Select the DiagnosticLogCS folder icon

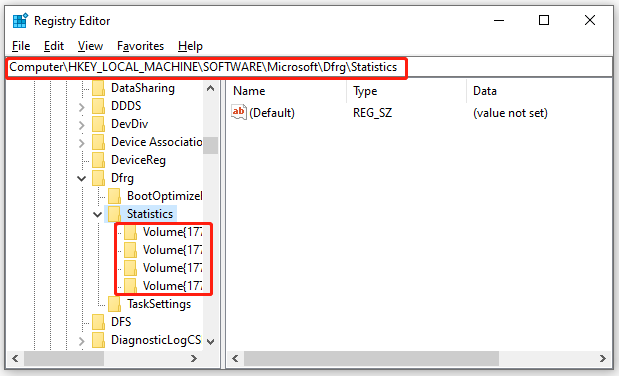point(98,340)
